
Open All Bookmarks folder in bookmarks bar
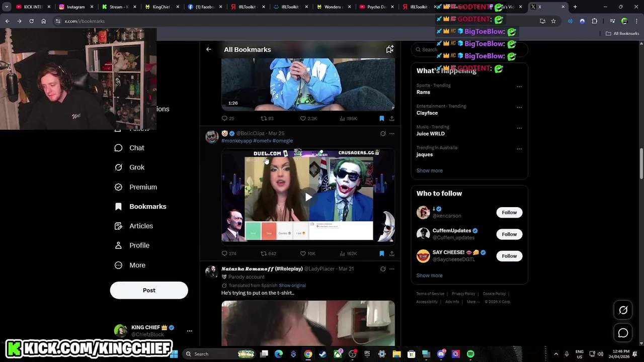622,34
